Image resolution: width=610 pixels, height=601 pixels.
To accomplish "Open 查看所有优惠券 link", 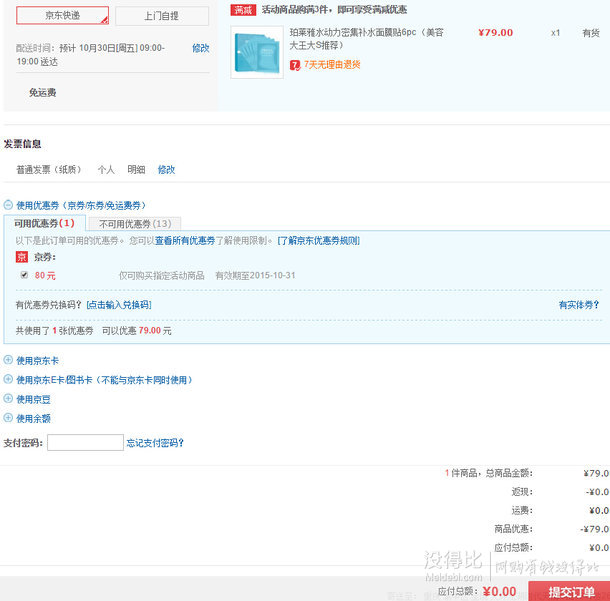I will coord(185,241).
